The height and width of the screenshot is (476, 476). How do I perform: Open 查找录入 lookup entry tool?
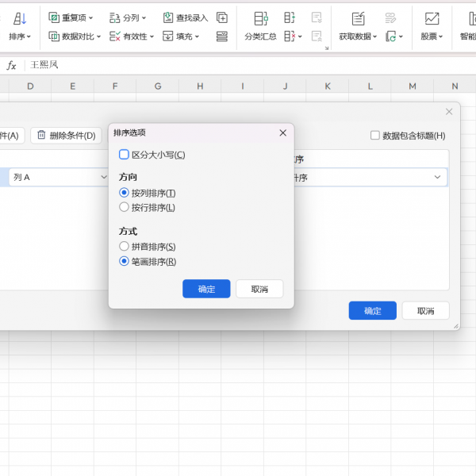click(168, 17)
